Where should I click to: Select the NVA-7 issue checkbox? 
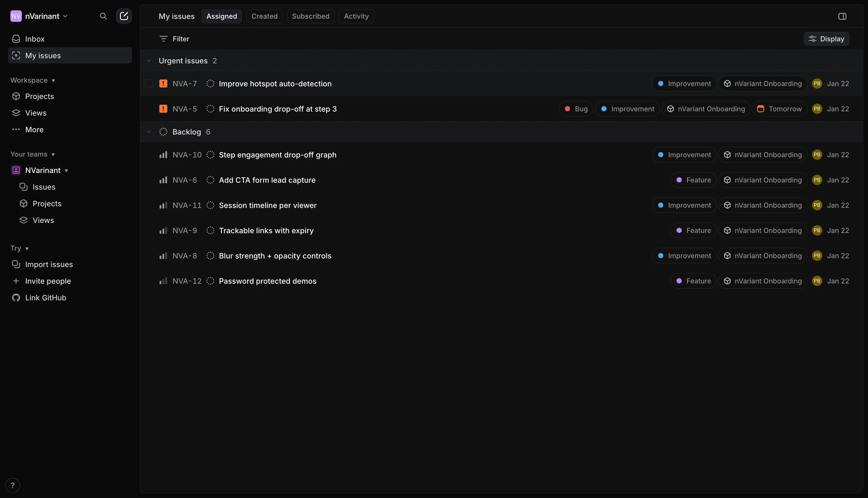point(149,83)
